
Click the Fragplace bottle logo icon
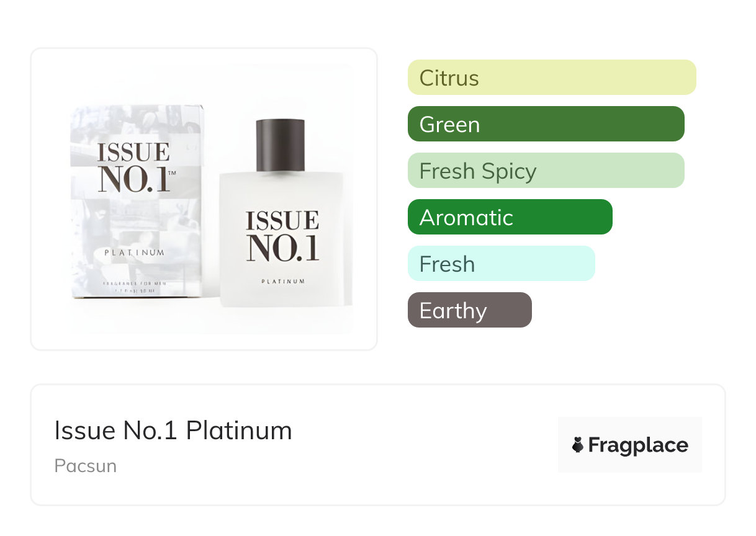tap(578, 445)
